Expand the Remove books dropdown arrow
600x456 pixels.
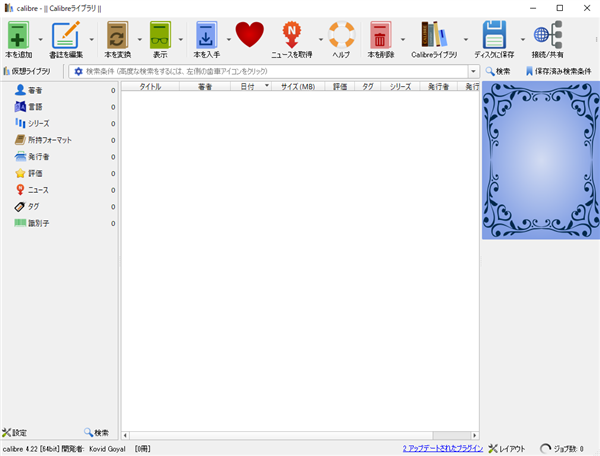[x=403, y=39]
